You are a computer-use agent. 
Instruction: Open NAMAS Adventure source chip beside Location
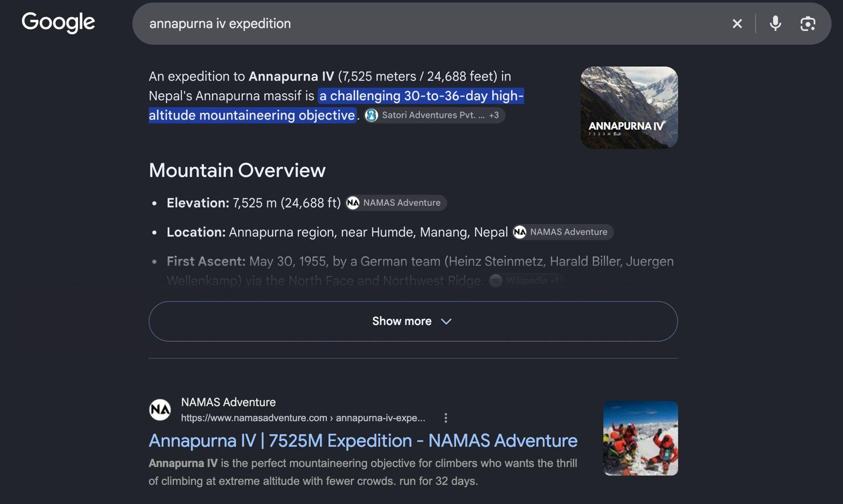coord(563,232)
